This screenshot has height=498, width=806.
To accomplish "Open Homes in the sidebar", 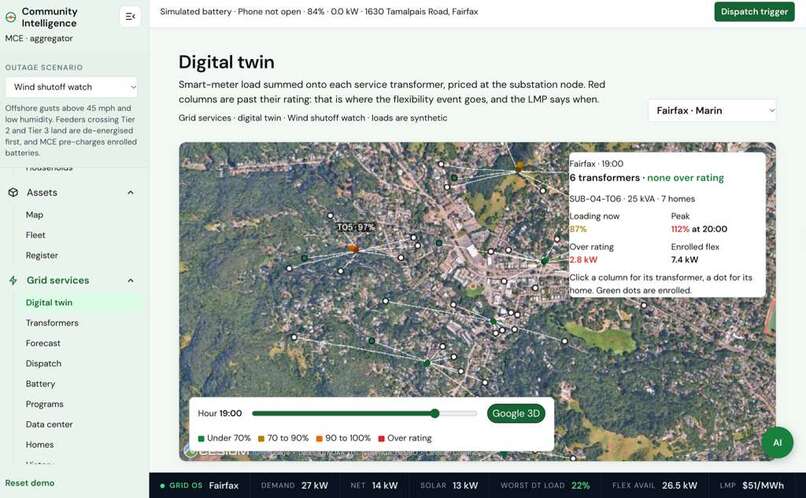I will pyautogui.click(x=40, y=445).
